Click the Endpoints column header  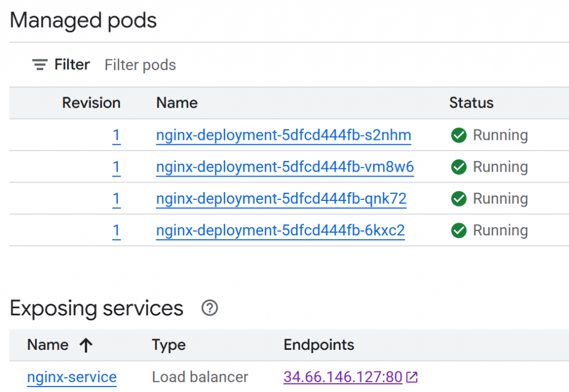(318, 345)
